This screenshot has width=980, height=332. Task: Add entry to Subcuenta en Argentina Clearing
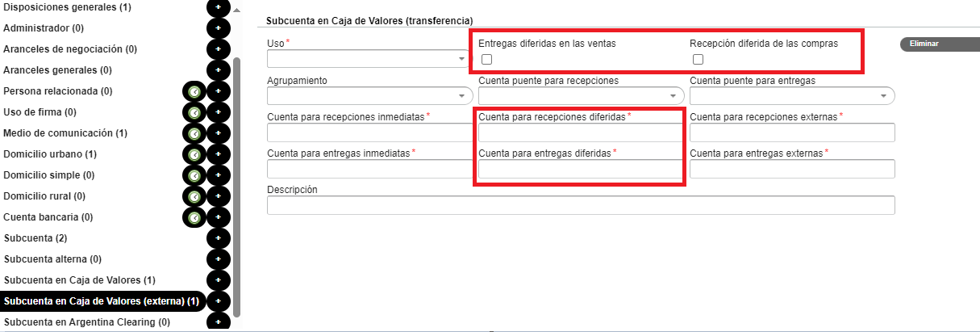coord(218,322)
